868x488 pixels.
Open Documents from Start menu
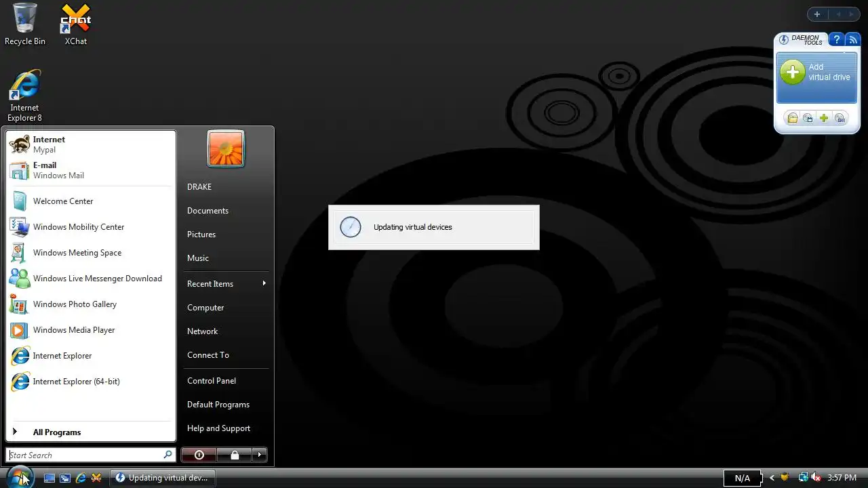[x=226, y=211]
